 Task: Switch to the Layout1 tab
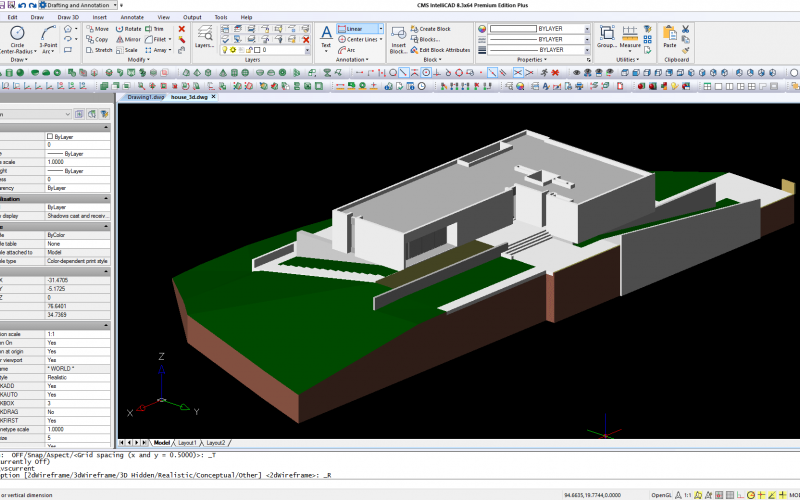(187, 442)
